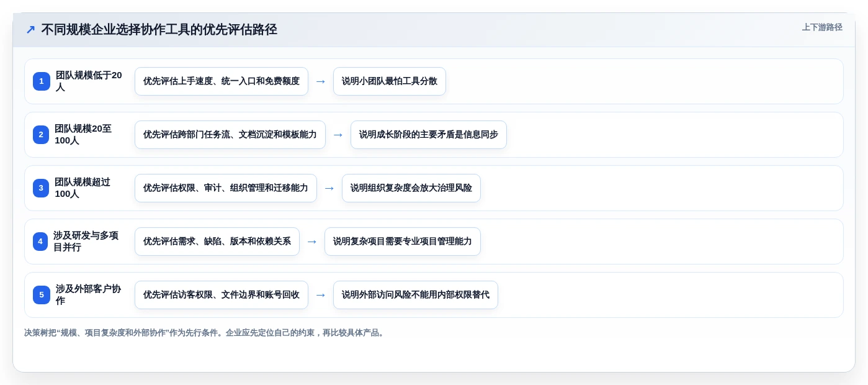Open the box 优先评估需求、缺陷、版本和依赖关系
Viewport: 868px width, 385px height.
[x=217, y=242]
